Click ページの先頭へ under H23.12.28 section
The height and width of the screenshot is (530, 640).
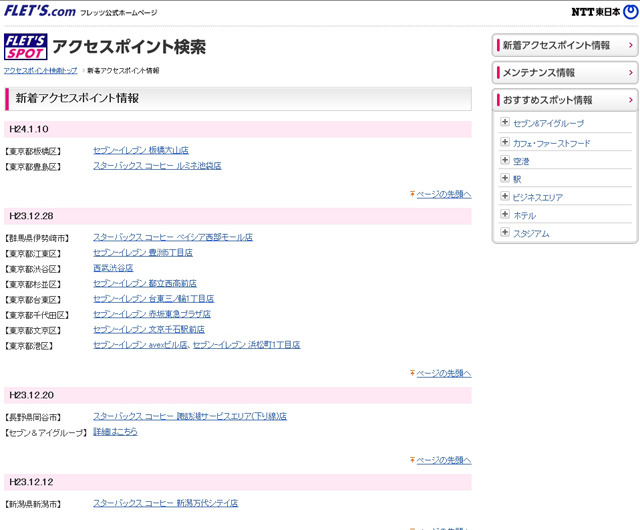click(x=444, y=373)
